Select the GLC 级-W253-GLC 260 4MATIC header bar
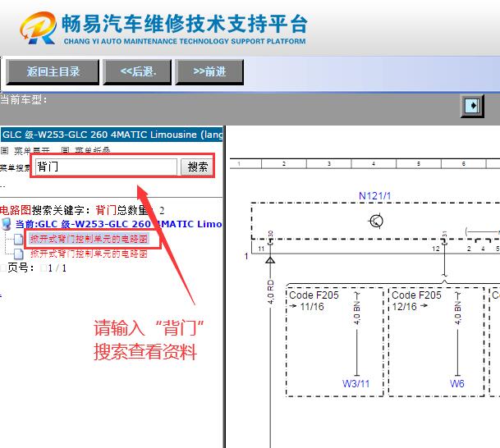This screenshot has width=500, height=448. pos(112,135)
